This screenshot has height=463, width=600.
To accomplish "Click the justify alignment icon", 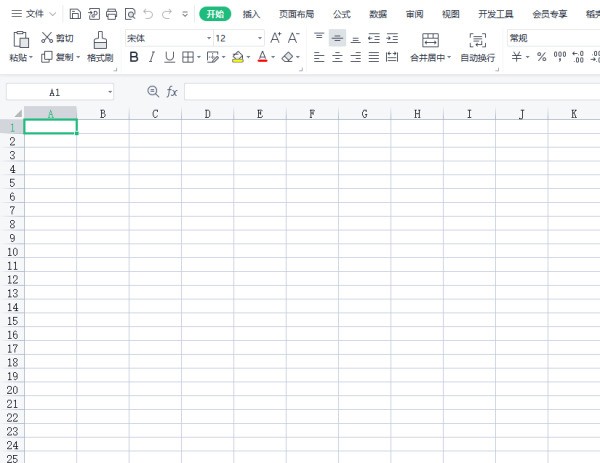I will click(x=374, y=57).
